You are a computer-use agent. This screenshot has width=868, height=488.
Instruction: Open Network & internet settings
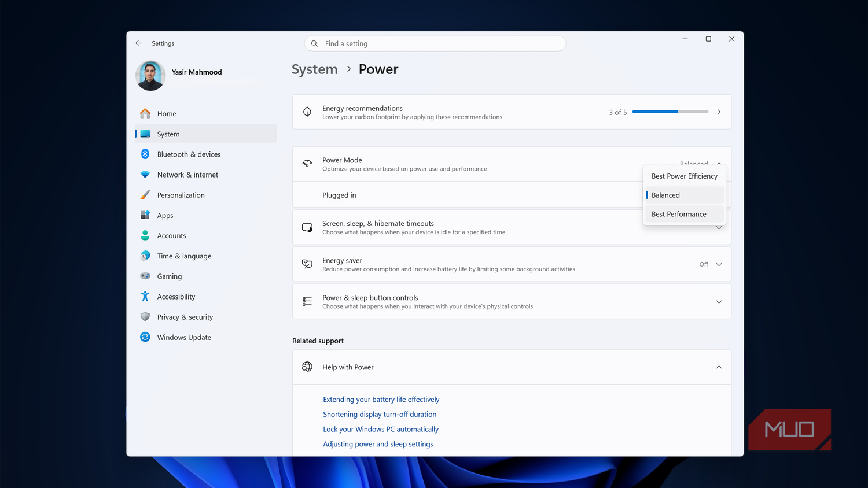click(x=206, y=175)
